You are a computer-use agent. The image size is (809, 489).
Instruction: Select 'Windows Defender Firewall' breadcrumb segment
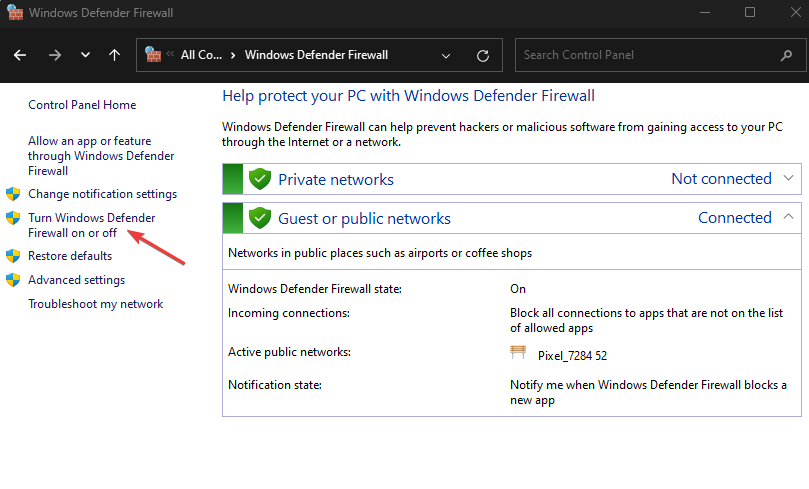point(316,55)
